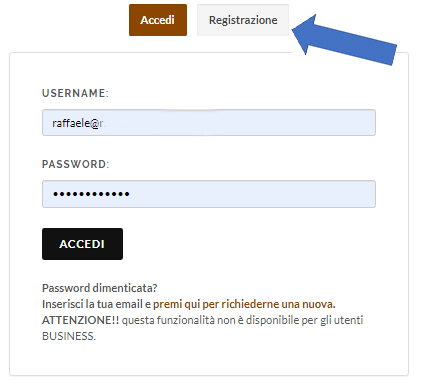The width and height of the screenshot is (422, 387).
Task: Focus the Password input field
Action: point(209,194)
